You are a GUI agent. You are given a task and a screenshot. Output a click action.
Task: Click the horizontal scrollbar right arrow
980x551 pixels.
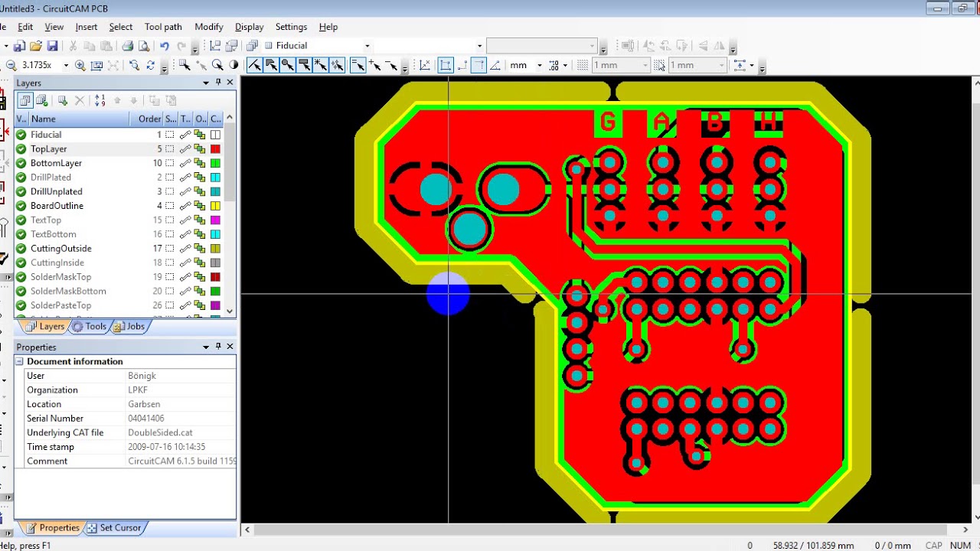click(965, 530)
